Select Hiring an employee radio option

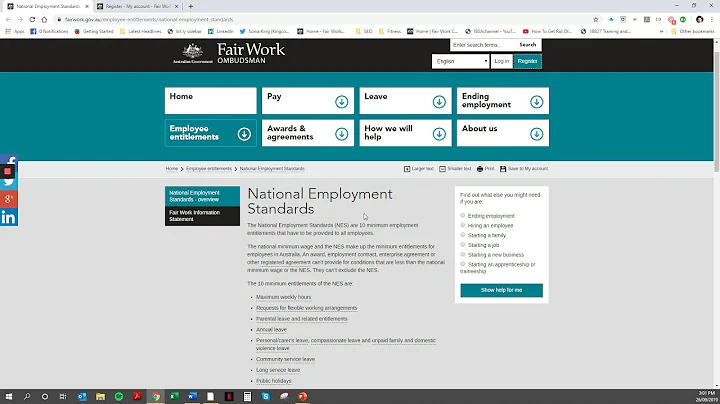click(463, 225)
